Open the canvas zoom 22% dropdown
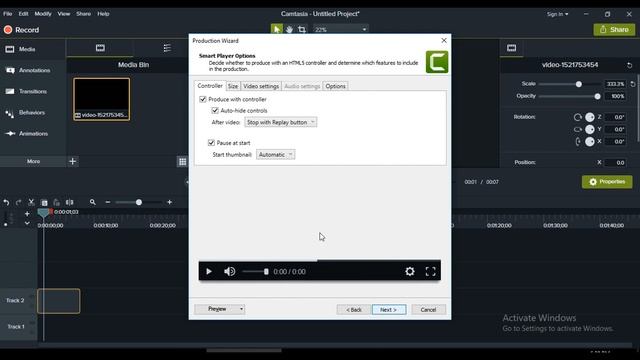The width and height of the screenshot is (640, 360). (340, 29)
